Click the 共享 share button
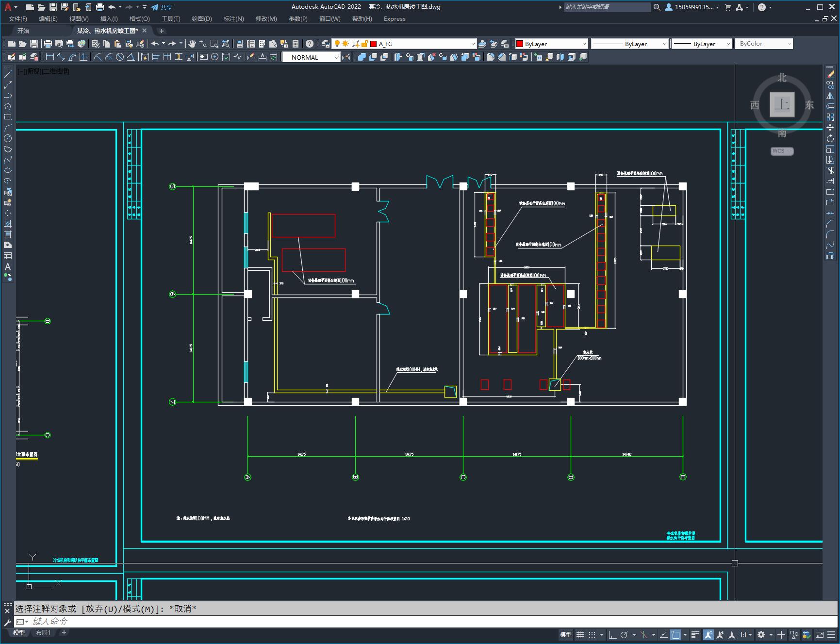 coord(162,7)
